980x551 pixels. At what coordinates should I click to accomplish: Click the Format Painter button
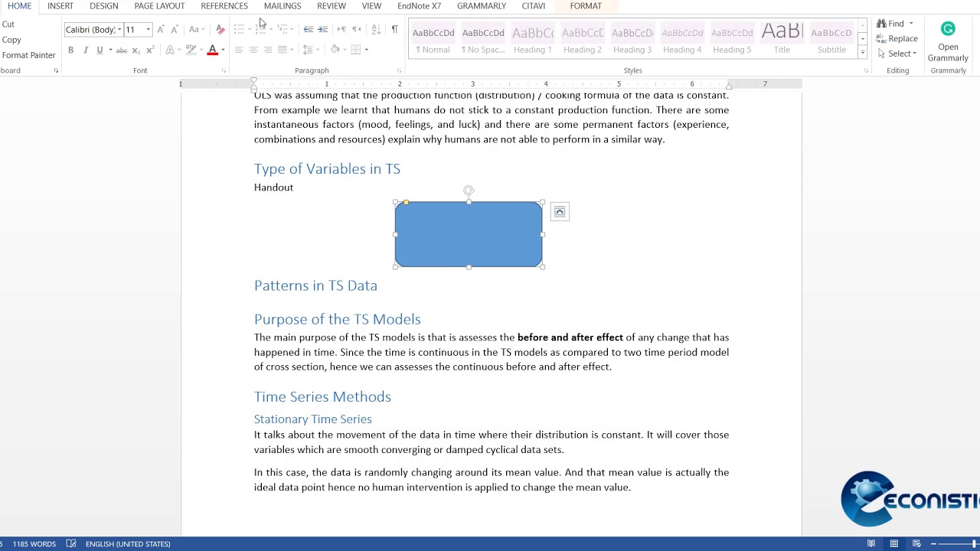tap(28, 55)
